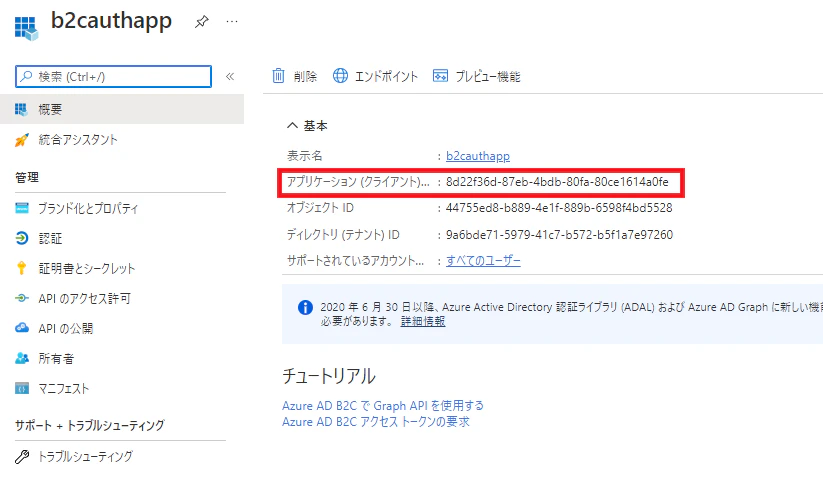Screen dimensions: 823x497
Task: Click the 認証 icon
Action: coord(22,238)
